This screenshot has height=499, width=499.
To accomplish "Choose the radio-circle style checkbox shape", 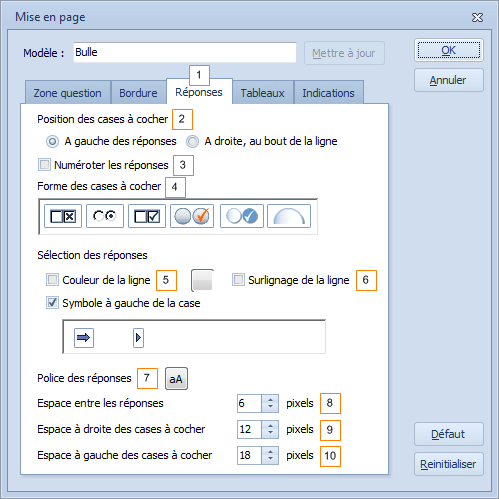I will pyautogui.click(x=105, y=216).
